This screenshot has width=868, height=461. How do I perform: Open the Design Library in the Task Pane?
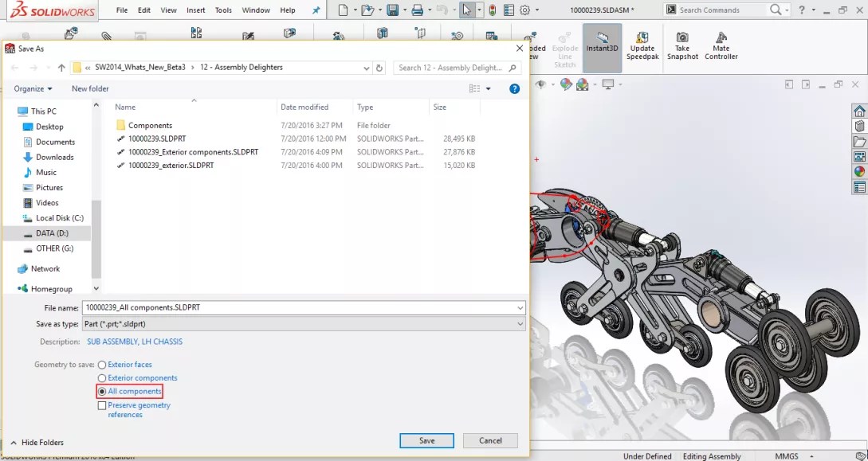tap(859, 127)
